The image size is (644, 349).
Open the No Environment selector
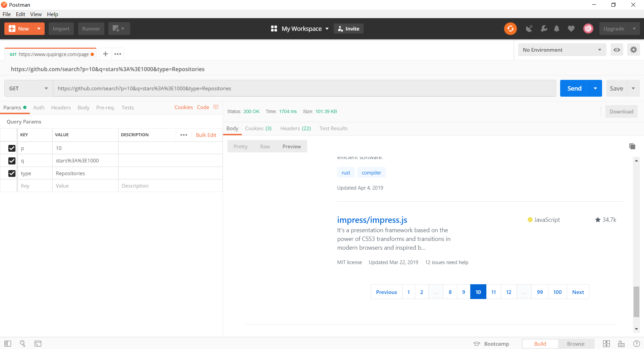562,50
